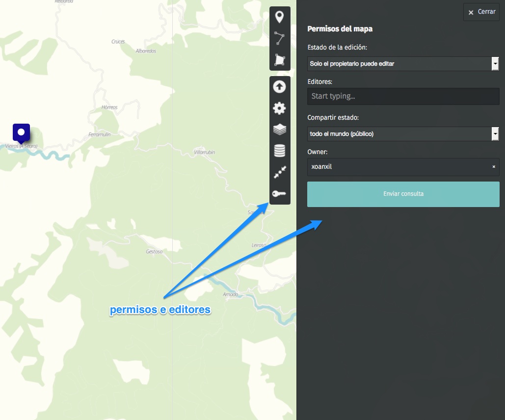Click the Gestoso label on the map
This screenshot has width=505, height=420.
coord(154,252)
